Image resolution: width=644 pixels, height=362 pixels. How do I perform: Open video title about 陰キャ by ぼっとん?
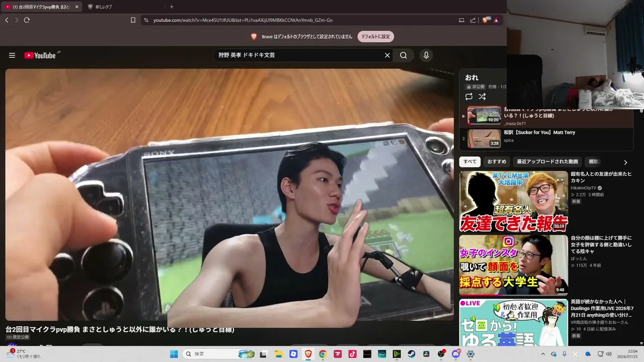coord(602,244)
